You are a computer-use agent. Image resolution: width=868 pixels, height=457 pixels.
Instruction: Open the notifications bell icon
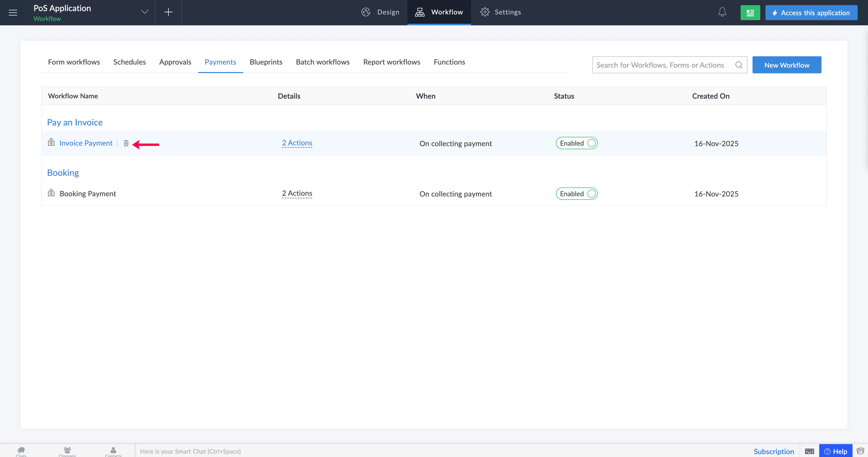(722, 12)
